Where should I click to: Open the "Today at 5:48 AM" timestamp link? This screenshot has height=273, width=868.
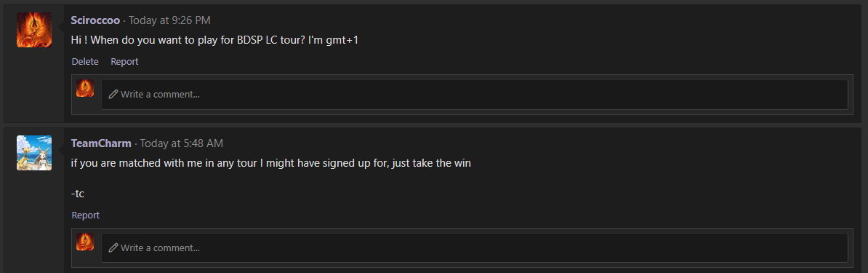182,143
